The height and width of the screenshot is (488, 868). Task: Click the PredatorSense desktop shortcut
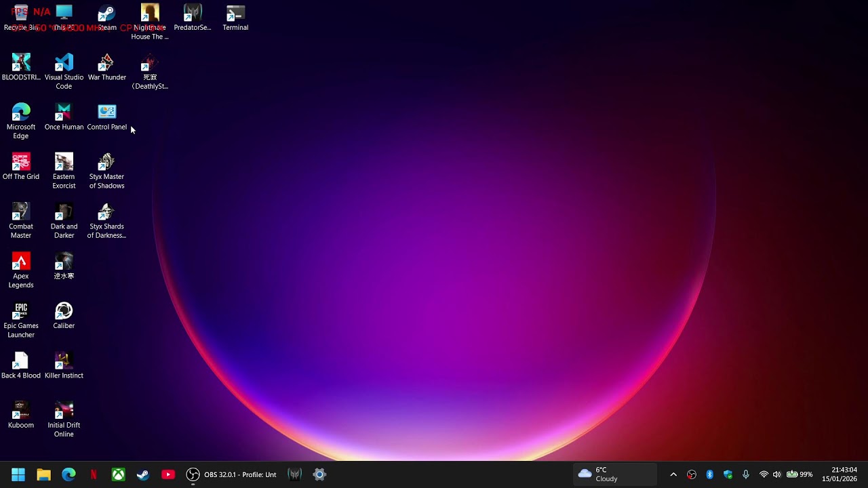click(x=193, y=18)
